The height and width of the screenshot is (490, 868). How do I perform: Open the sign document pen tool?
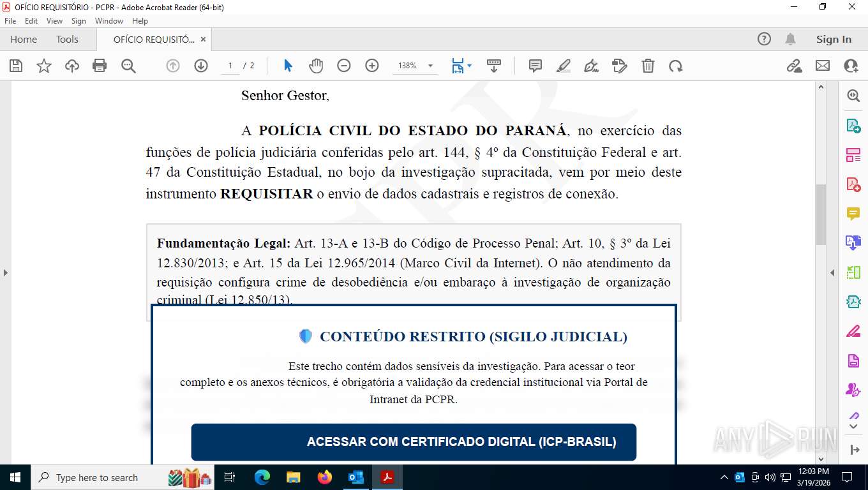tap(592, 66)
